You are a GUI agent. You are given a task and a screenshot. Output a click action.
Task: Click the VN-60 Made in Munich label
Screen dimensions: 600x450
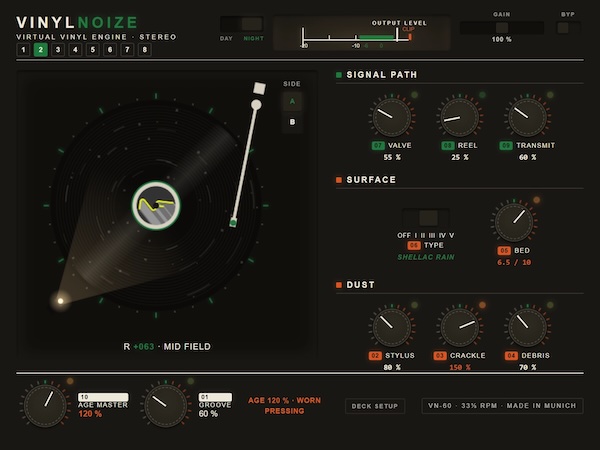point(502,406)
